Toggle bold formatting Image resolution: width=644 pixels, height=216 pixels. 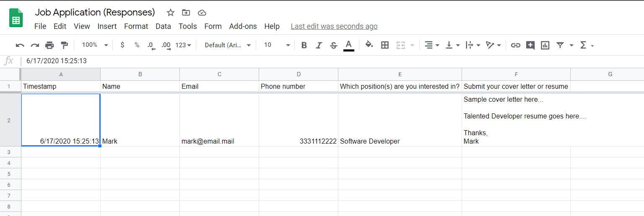coord(304,45)
